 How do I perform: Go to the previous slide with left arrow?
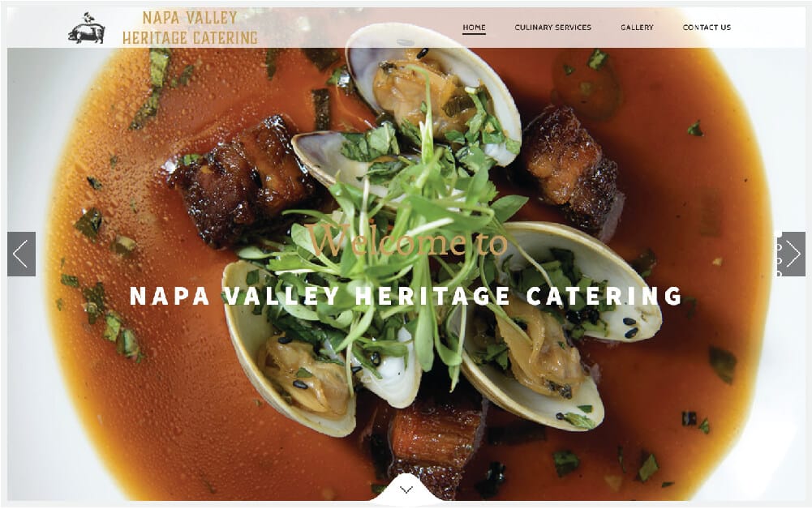click(21, 254)
